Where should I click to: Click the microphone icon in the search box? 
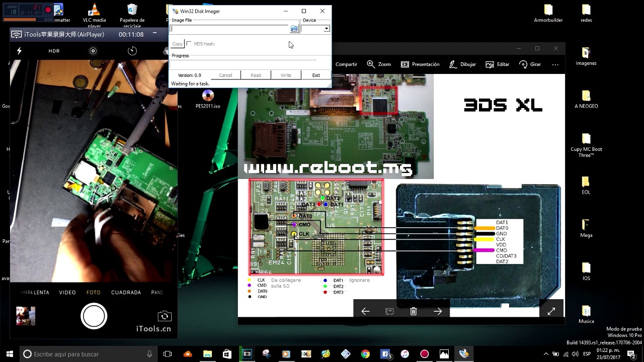pos(150,354)
